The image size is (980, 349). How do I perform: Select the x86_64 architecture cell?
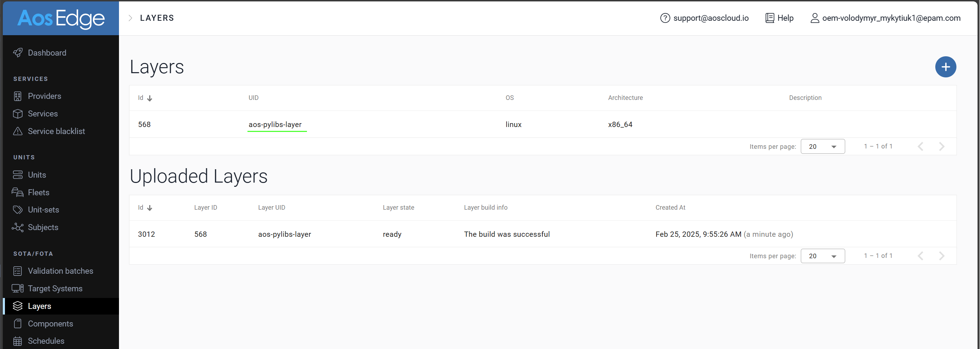pyautogui.click(x=620, y=125)
